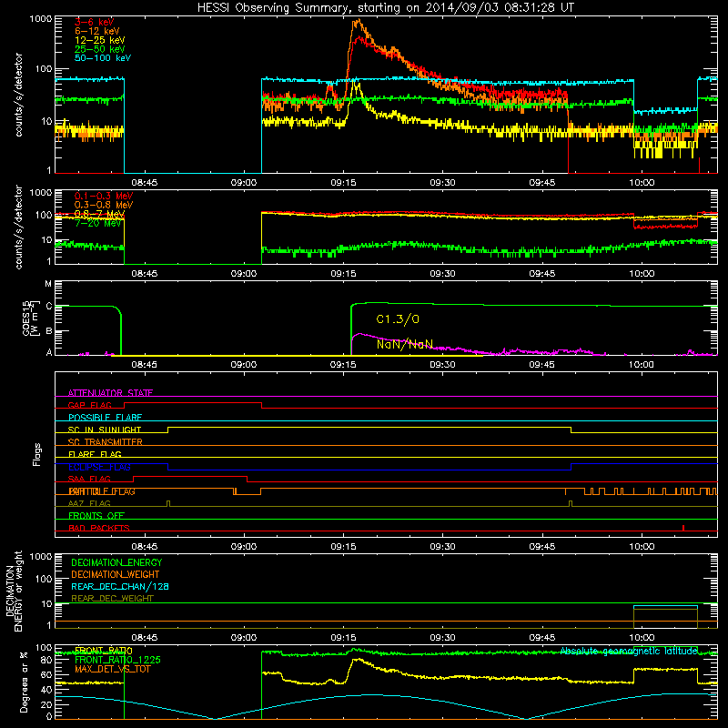Image resolution: width=728 pixels, height=728 pixels.
Task: Select the FRONTS_OFF flag label
Action: click(96, 515)
